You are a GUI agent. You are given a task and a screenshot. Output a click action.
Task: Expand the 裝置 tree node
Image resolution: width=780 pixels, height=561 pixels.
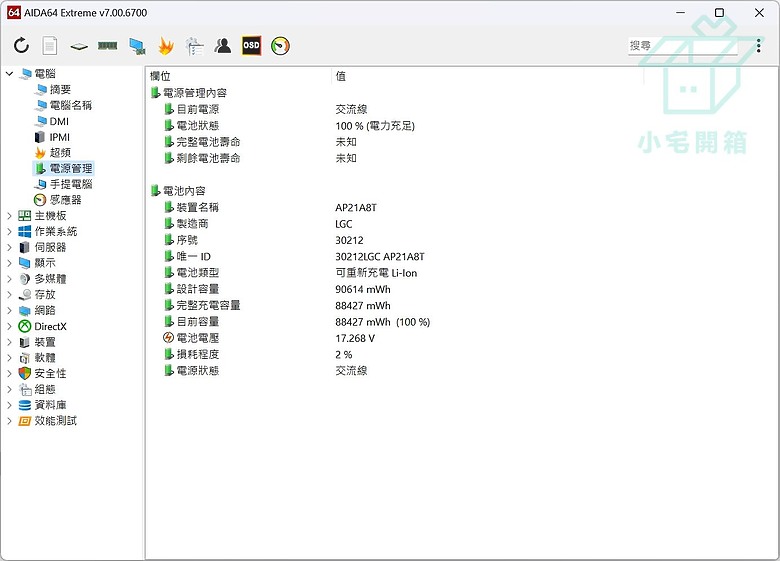tap(9, 342)
